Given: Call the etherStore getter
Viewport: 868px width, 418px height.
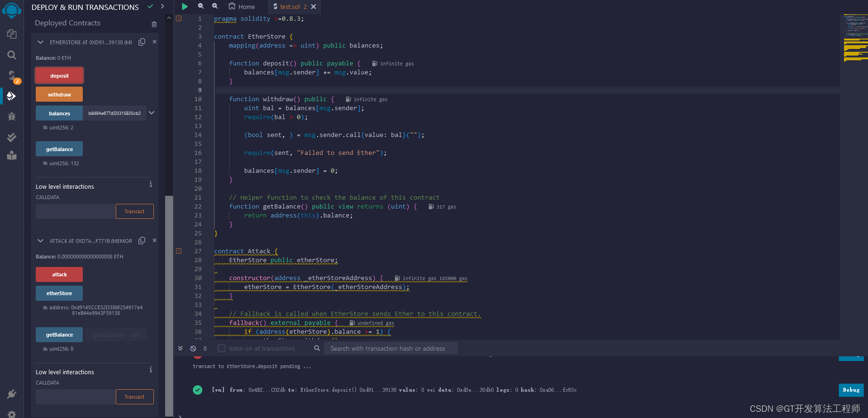Looking at the screenshot, I should click(59, 293).
